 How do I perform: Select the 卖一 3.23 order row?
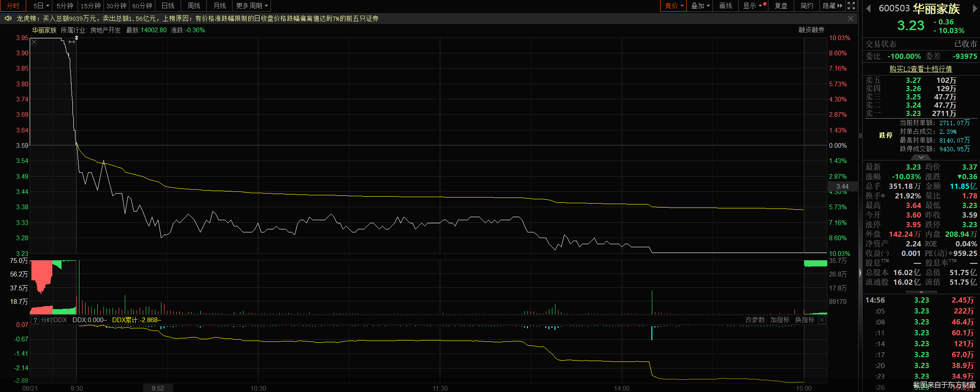tap(921, 113)
